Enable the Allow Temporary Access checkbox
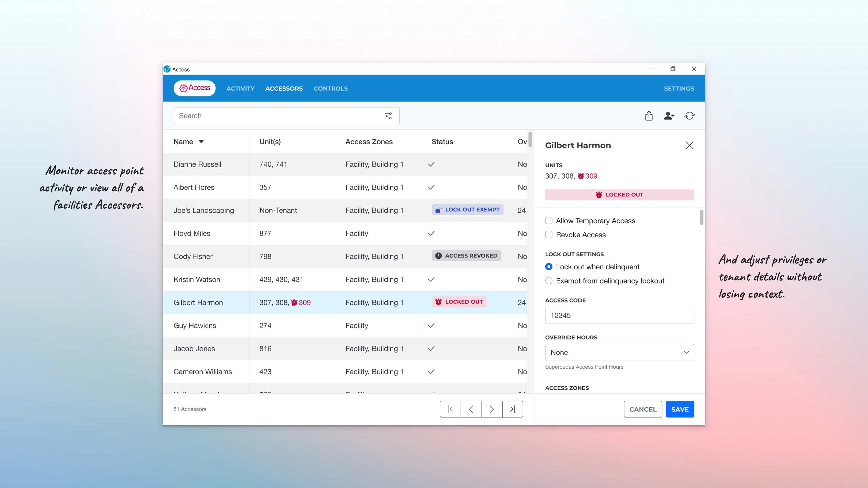 pos(549,221)
